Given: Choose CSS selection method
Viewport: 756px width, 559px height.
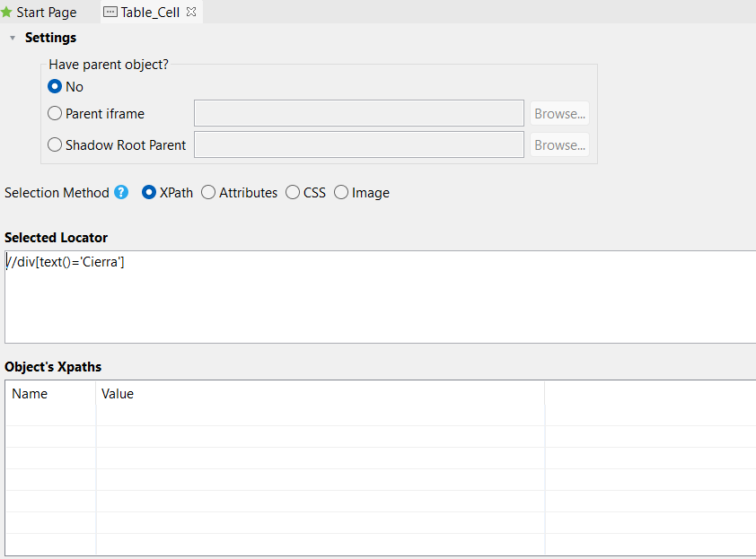Looking at the screenshot, I should pyautogui.click(x=294, y=192).
